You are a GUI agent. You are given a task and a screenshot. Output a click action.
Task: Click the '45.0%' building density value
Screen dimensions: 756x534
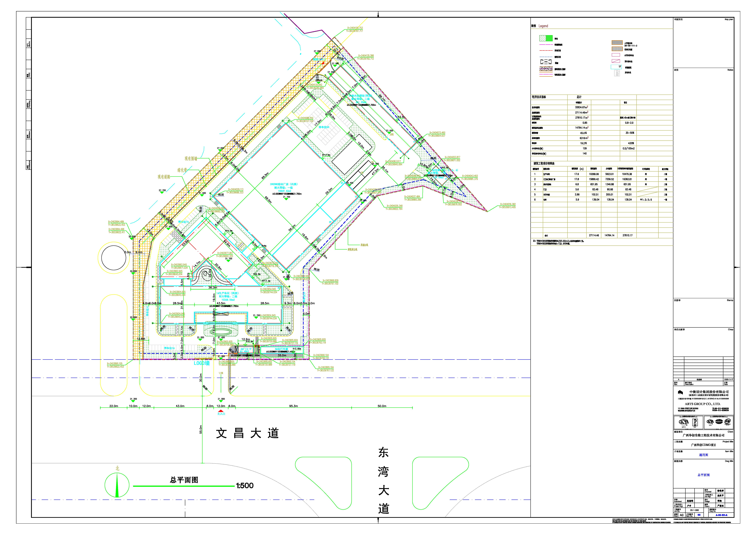(583, 133)
